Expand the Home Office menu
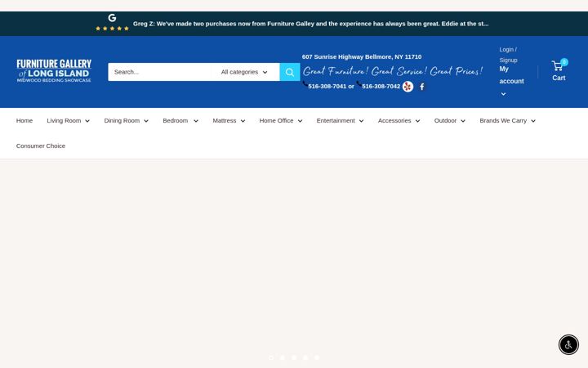 click(281, 120)
